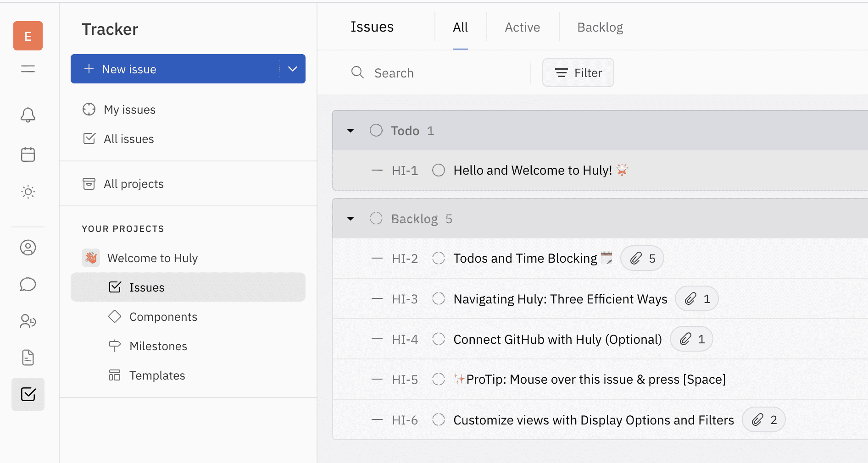Click the backlog status circle of HI-2
The width and height of the screenshot is (868, 463).
[439, 259]
